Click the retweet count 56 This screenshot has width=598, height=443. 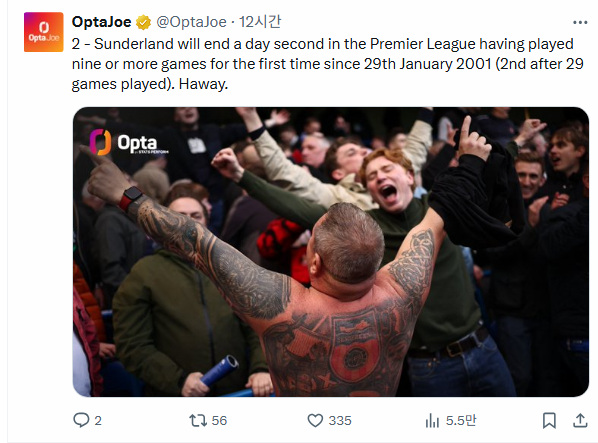(219, 421)
